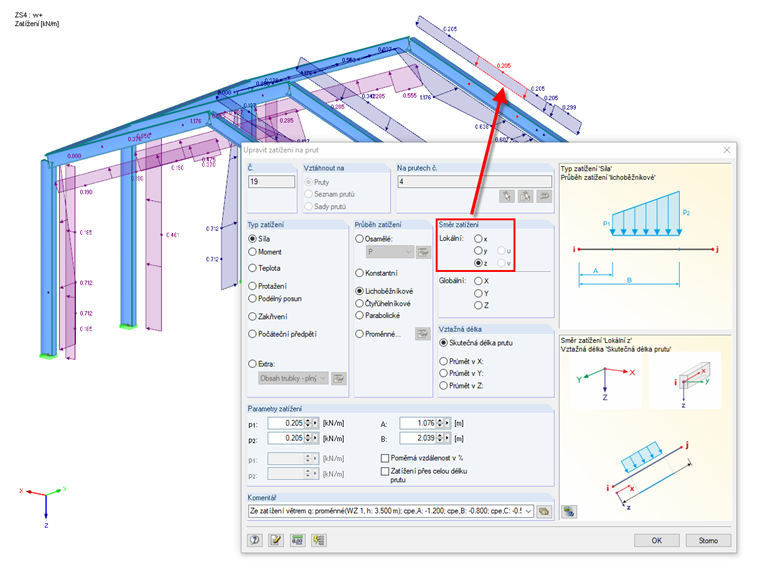Select Průmět v Z reference length
This screenshot has height=570, width=760.
(x=443, y=386)
